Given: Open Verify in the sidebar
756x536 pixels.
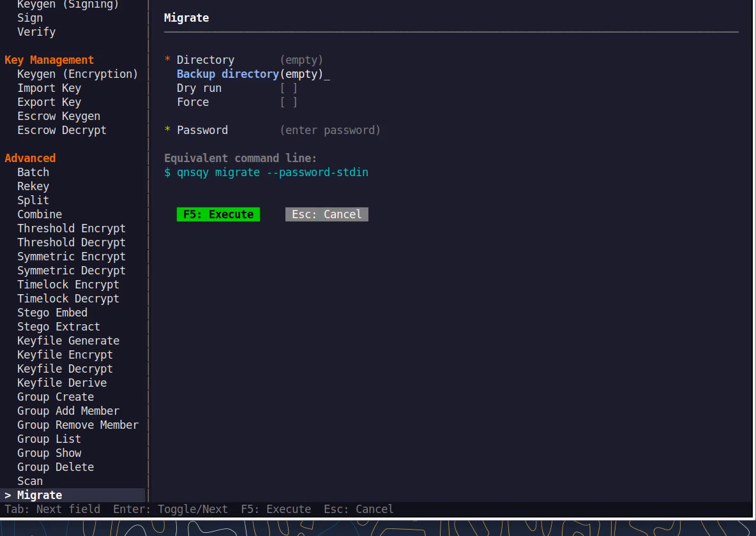Looking at the screenshot, I should pyautogui.click(x=36, y=32).
